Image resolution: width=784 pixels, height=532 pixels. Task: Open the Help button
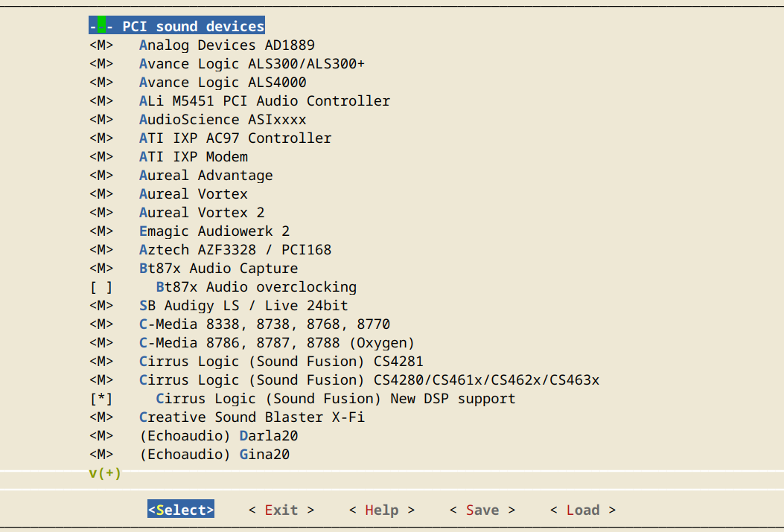click(x=381, y=510)
